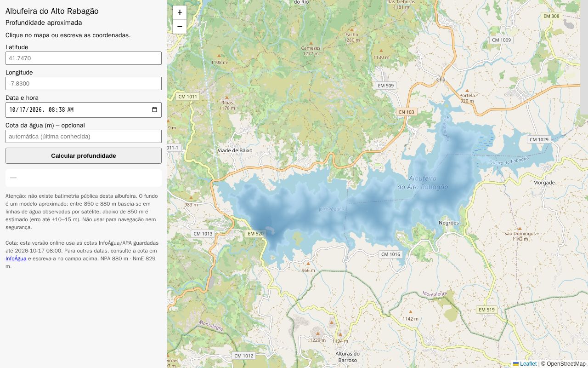This screenshot has height=368, width=588.
Task: Click the 966 m elevation label
Action: [x=308, y=270]
